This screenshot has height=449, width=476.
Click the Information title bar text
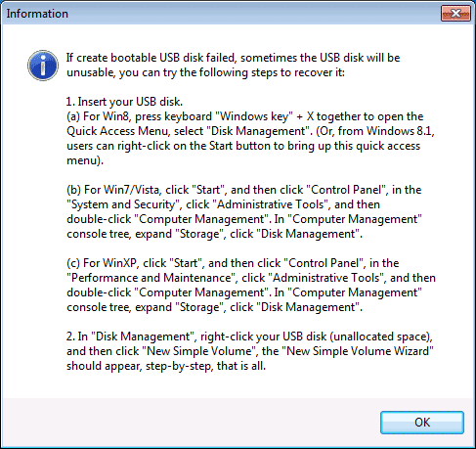tap(37, 14)
